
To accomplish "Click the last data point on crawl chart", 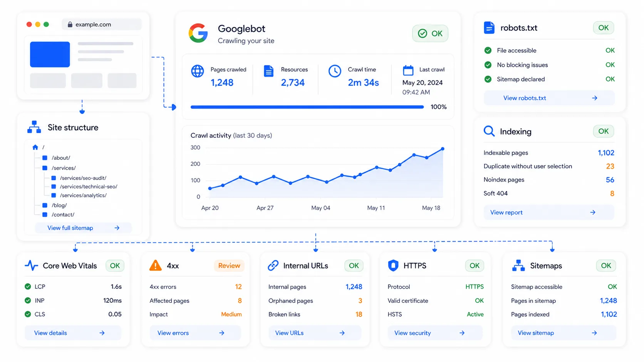I will coord(443,148).
